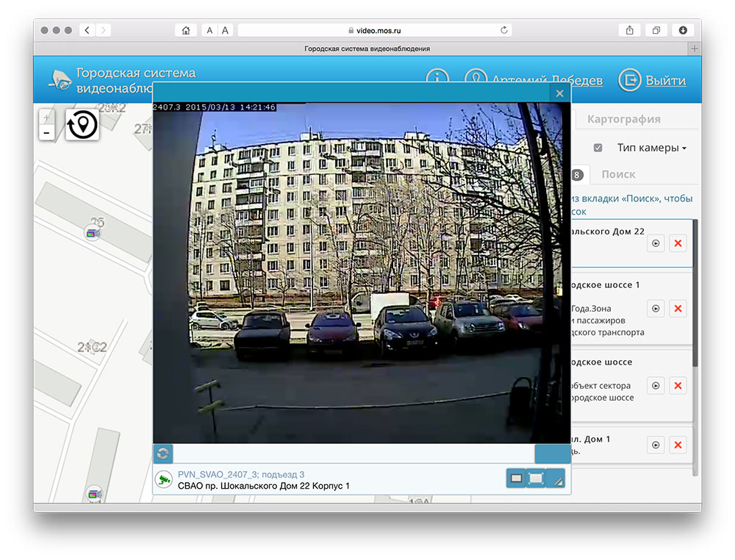The image size is (735, 560).
Task: Open the Safari share button
Action: [630, 30]
